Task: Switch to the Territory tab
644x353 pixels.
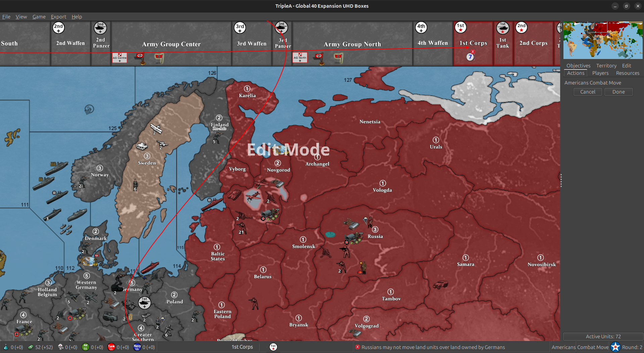Action: pos(606,65)
